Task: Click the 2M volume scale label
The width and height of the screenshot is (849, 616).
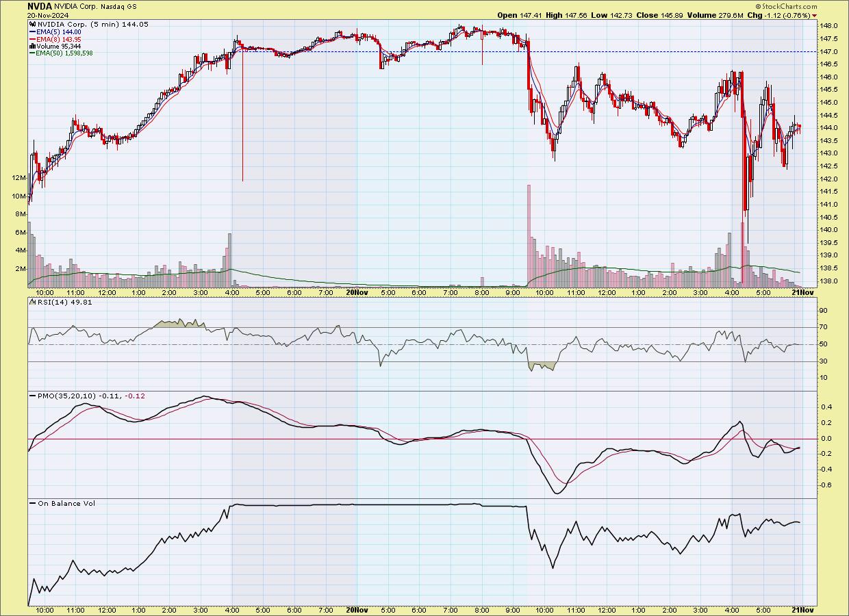Action: pos(21,269)
